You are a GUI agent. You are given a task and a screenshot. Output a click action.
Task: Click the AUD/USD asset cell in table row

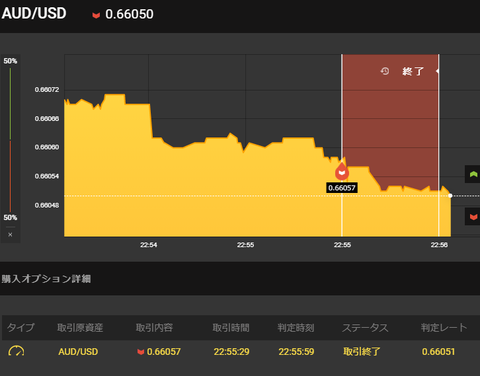[x=78, y=352]
